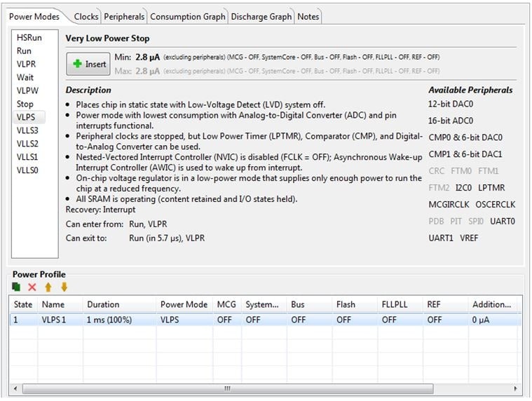Click the red X delete state icon

pyautogui.click(x=32, y=287)
